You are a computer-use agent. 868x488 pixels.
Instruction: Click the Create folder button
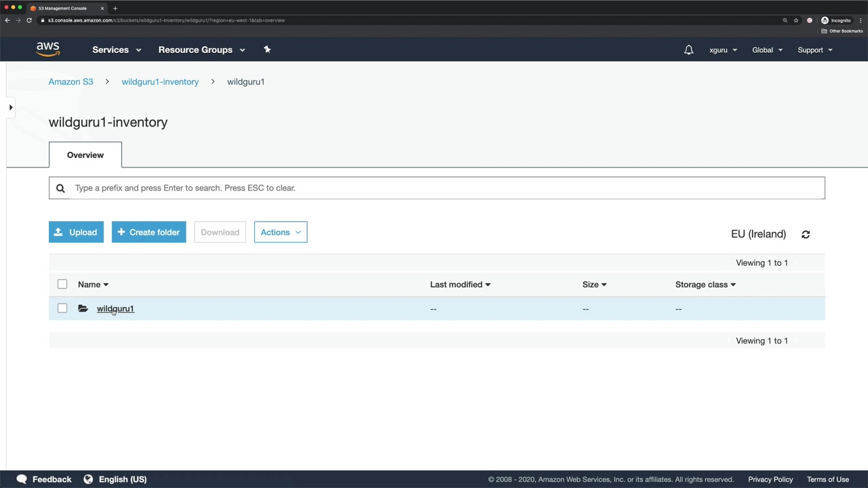(149, 232)
